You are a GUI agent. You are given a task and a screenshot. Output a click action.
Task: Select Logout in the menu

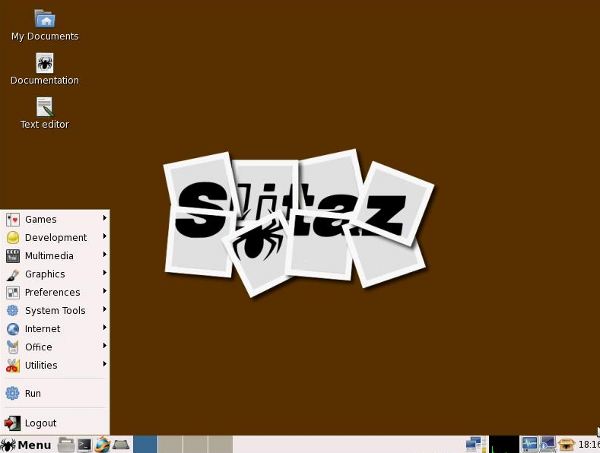point(55,423)
